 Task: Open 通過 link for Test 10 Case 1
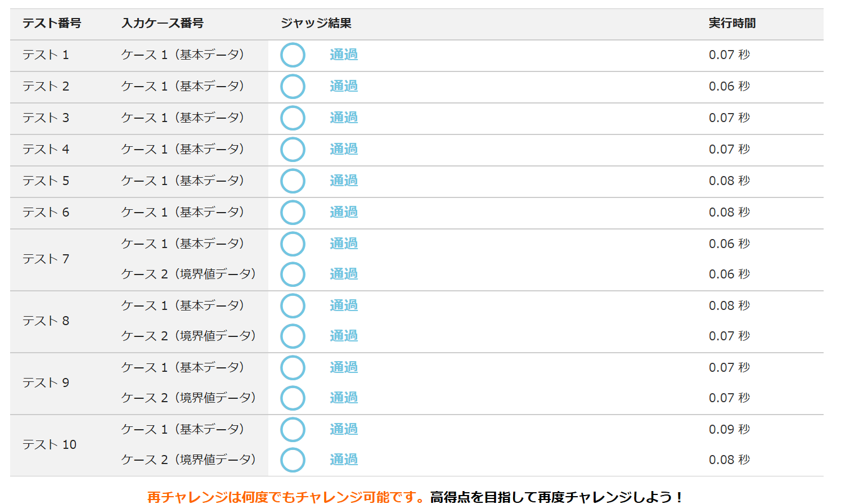[344, 429]
